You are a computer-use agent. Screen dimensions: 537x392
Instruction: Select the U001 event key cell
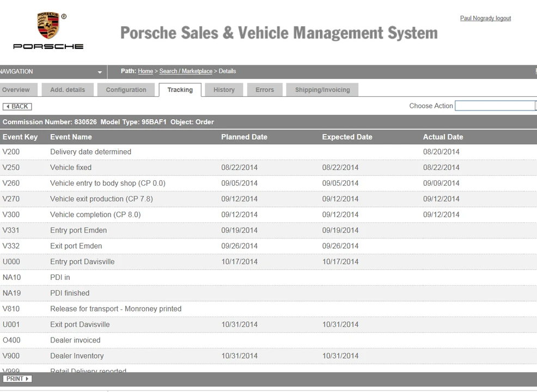11,324
